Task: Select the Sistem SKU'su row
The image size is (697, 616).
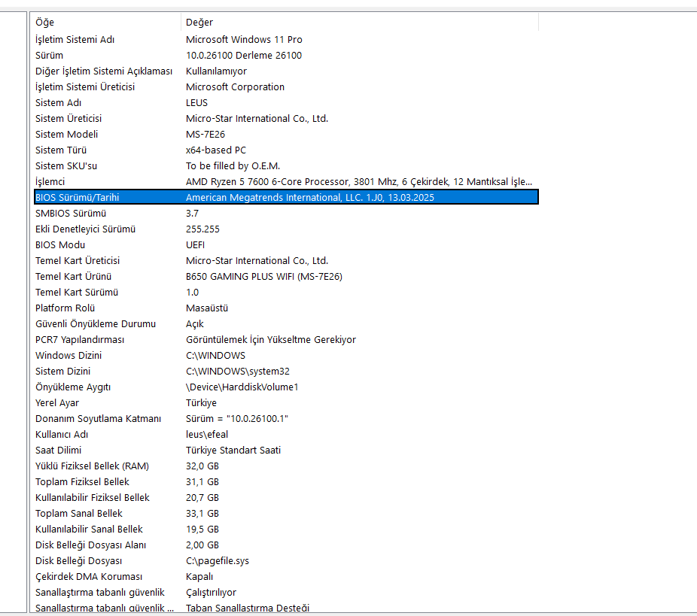Action: (x=286, y=165)
